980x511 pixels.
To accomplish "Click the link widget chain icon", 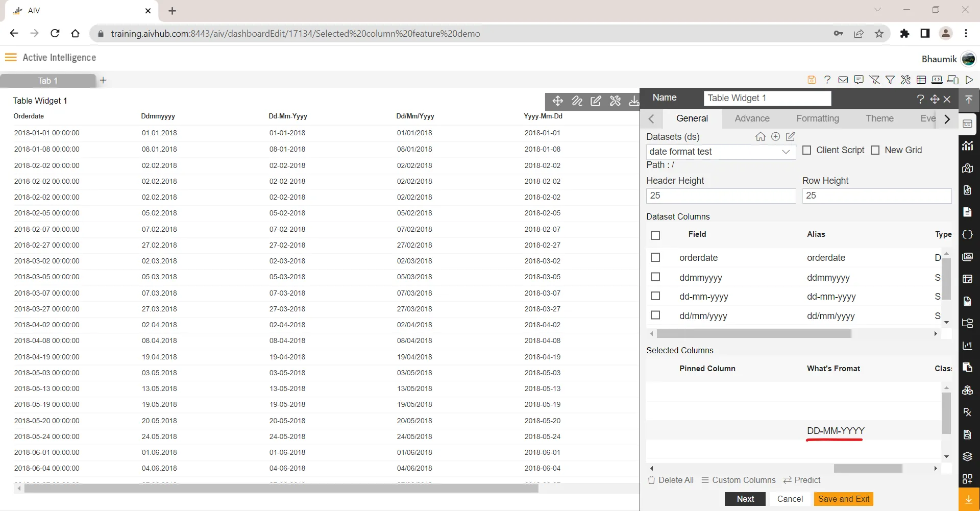I will [577, 101].
